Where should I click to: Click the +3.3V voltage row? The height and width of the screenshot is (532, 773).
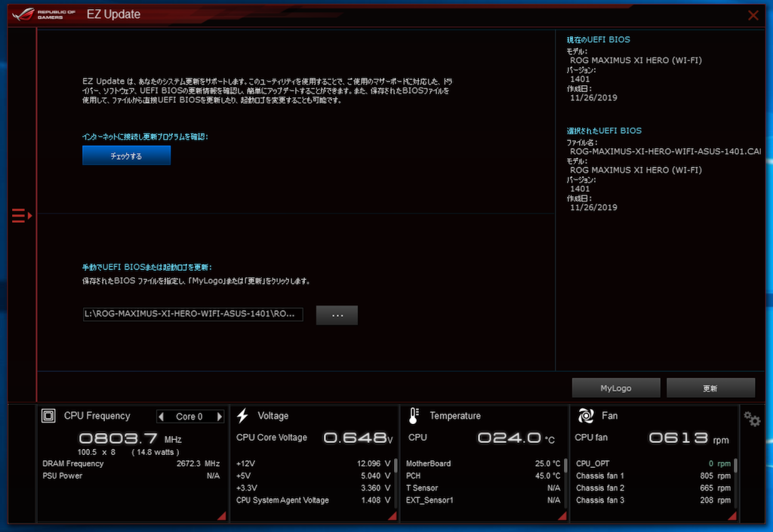(x=313, y=488)
